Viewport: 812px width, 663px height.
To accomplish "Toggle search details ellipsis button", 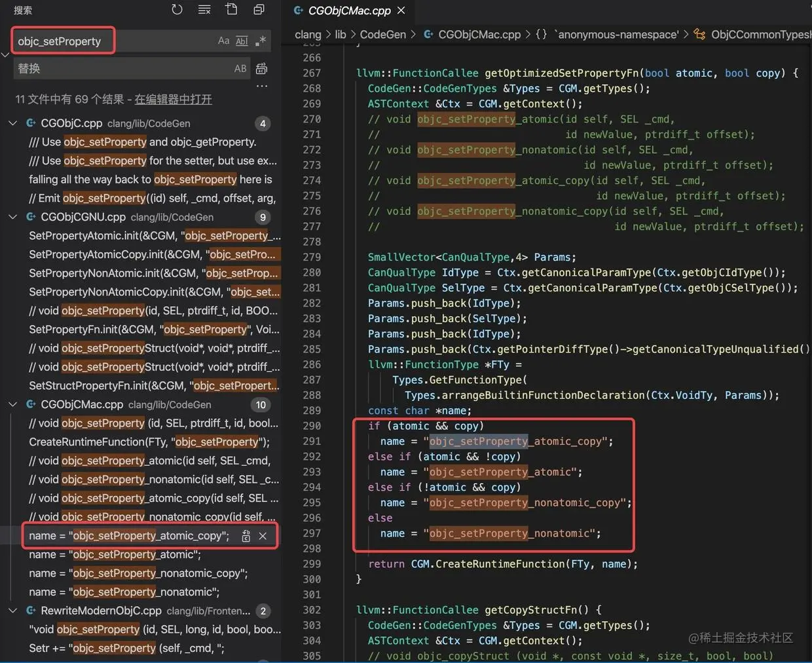I will (261, 86).
